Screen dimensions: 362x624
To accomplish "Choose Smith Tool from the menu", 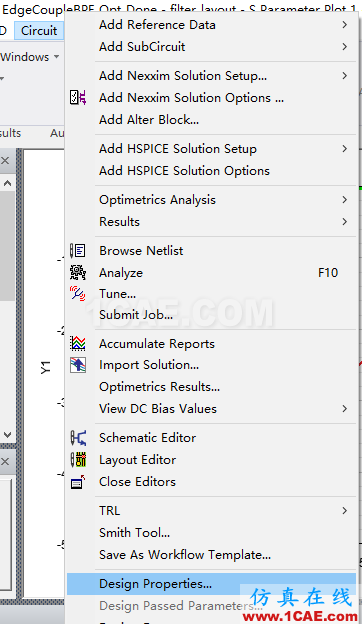I will [134, 532].
